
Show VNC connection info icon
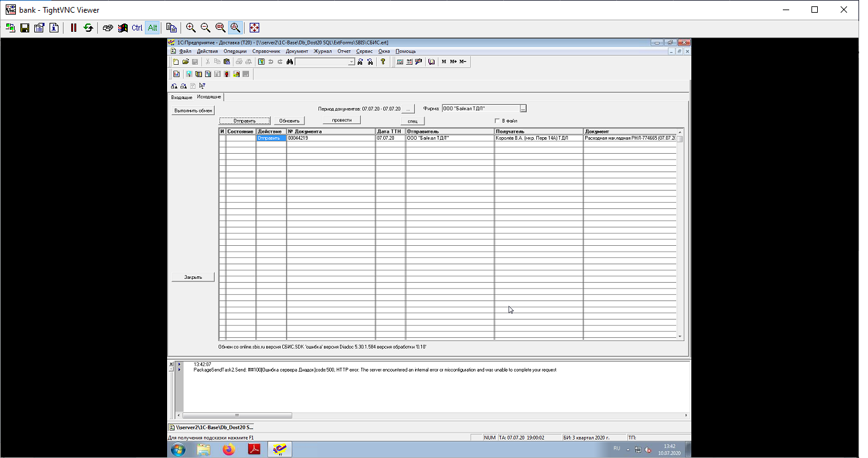(54, 28)
